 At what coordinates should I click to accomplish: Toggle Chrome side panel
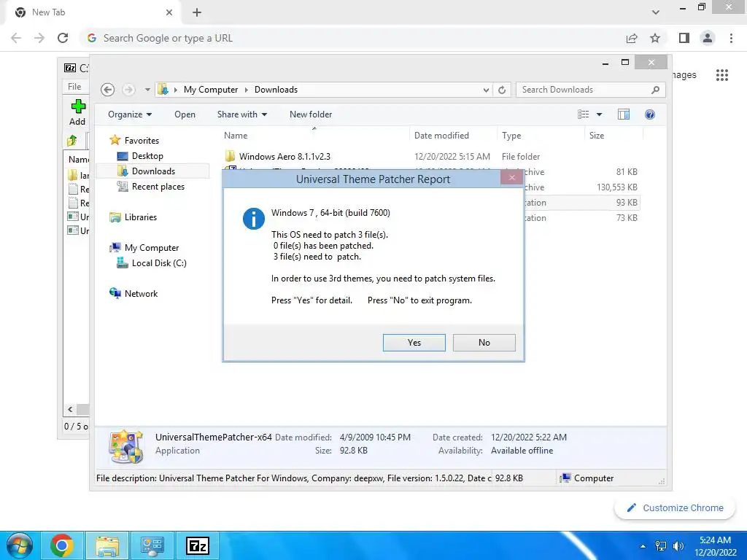[x=684, y=38]
